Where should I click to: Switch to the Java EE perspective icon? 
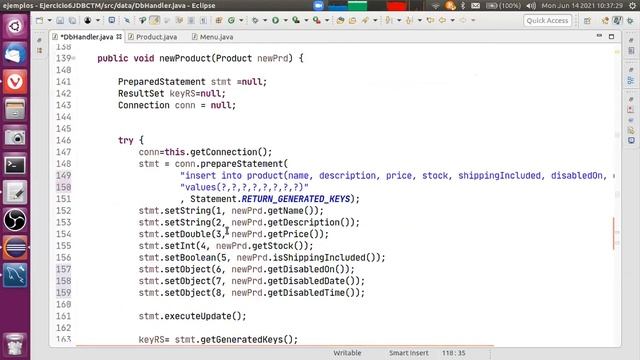[605, 20]
